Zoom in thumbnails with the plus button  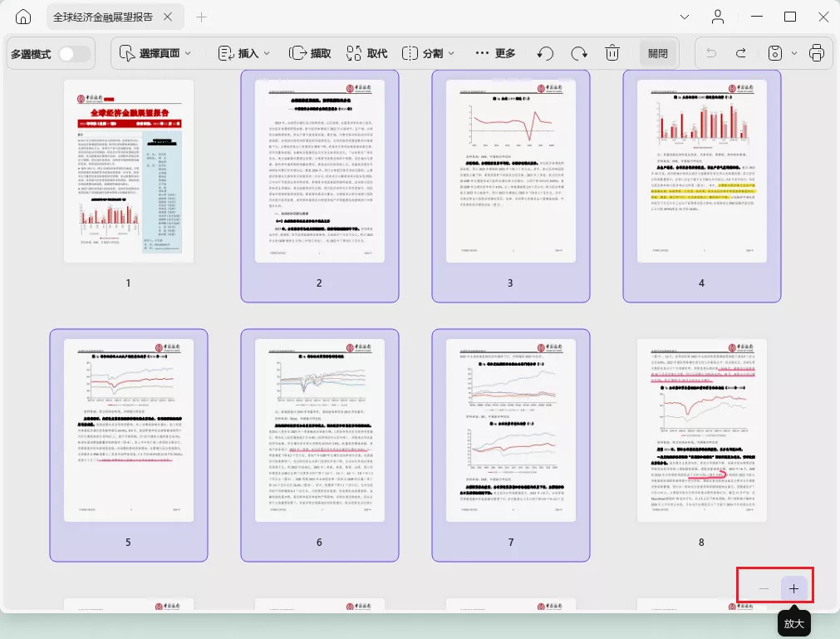click(x=794, y=588)
